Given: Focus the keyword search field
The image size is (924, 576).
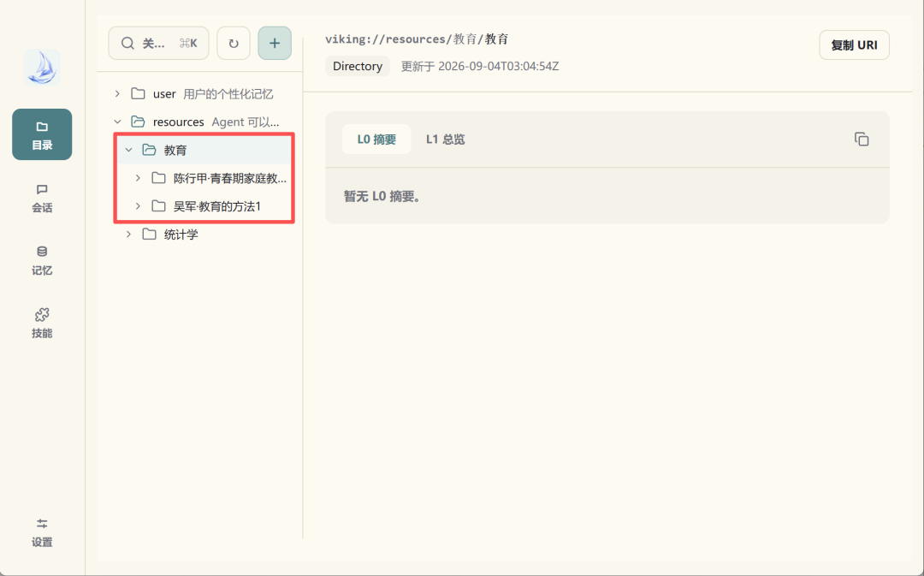Looking at the screenshot, I should (158, 43).
